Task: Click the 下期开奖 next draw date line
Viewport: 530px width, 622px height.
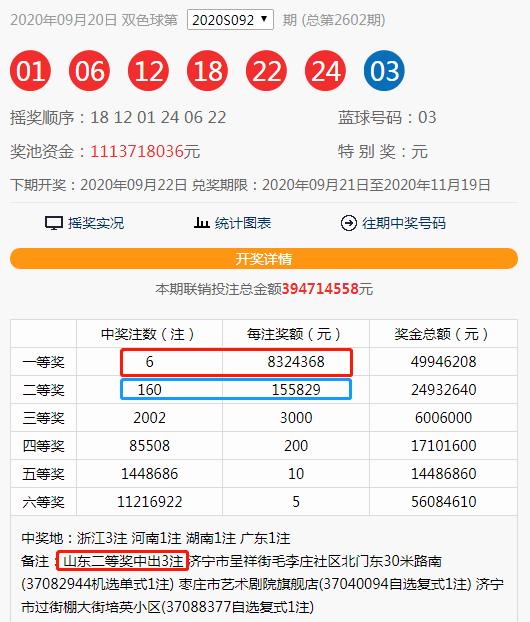Action: [x=98, y=185]
